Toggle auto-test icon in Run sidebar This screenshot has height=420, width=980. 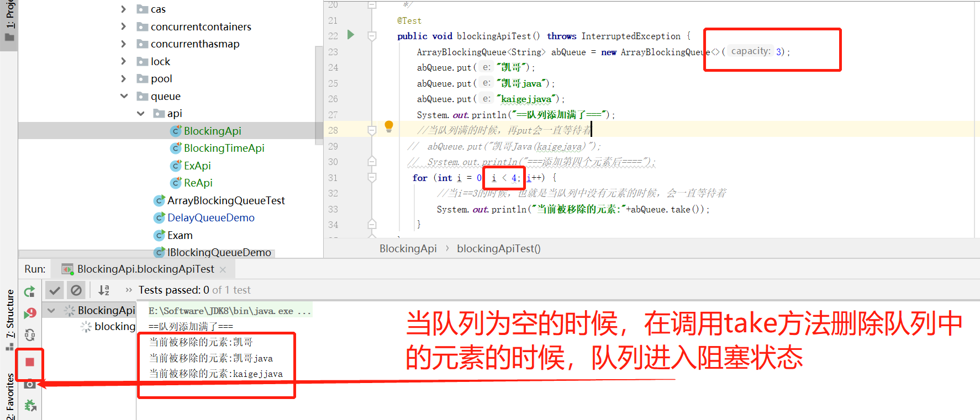(x=30, y=334)
